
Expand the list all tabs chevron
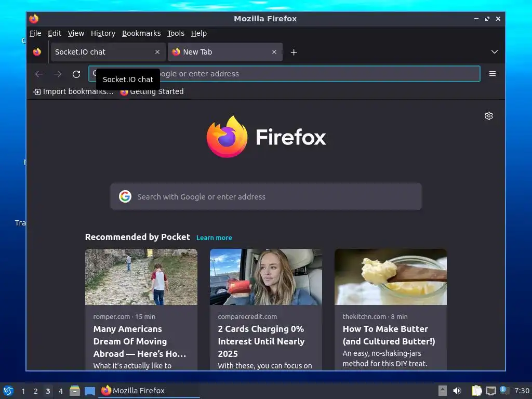pyautogui.click(x=495, y=52)
